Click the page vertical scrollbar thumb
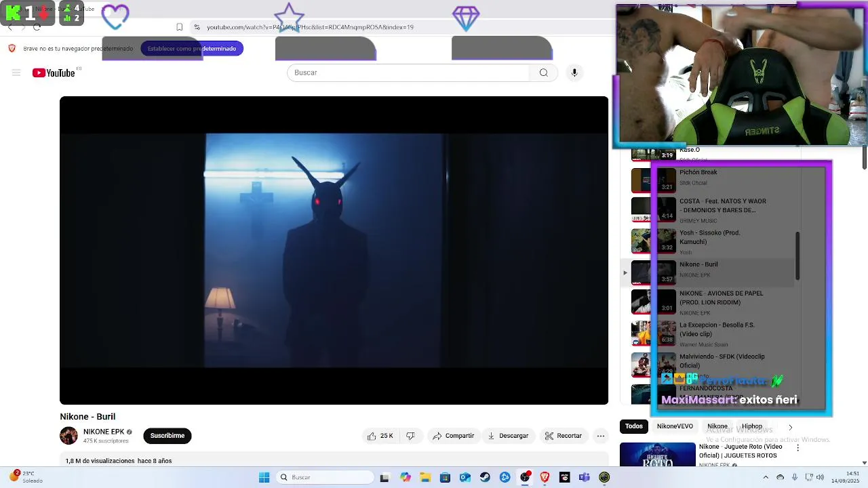Viewport: 868px width, 488px height. click(865, 158)
